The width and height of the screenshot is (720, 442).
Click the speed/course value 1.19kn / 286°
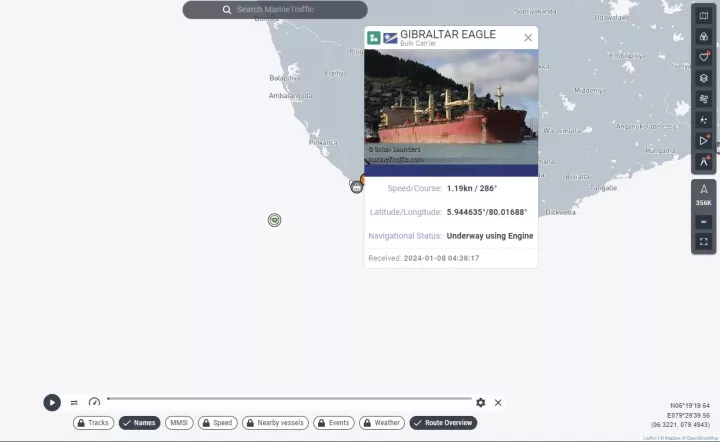tap(472, 188)
